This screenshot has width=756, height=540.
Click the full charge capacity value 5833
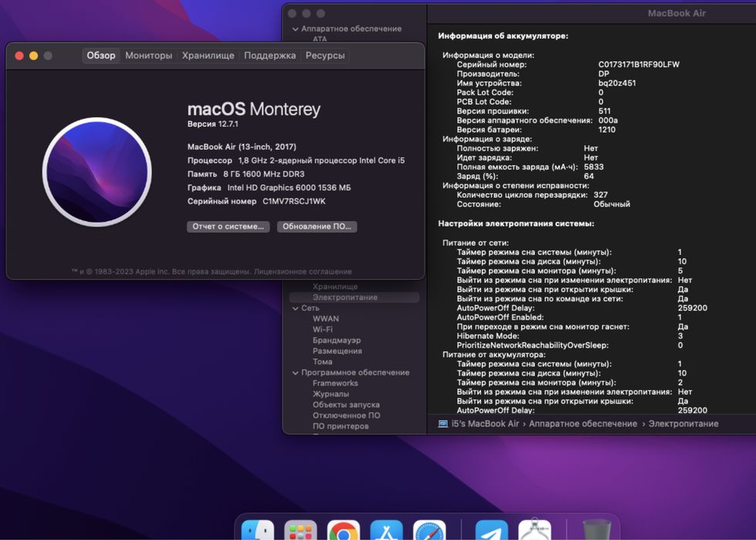[x=594, y=167]
